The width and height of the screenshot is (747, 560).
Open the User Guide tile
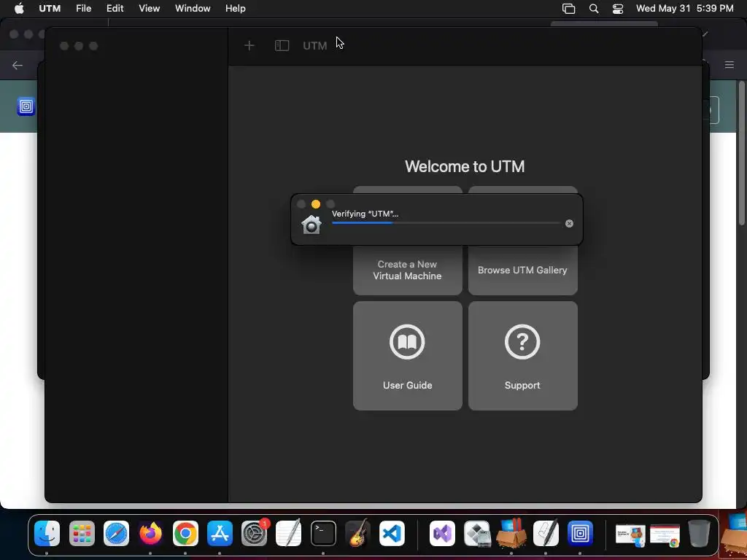point(407,356)
